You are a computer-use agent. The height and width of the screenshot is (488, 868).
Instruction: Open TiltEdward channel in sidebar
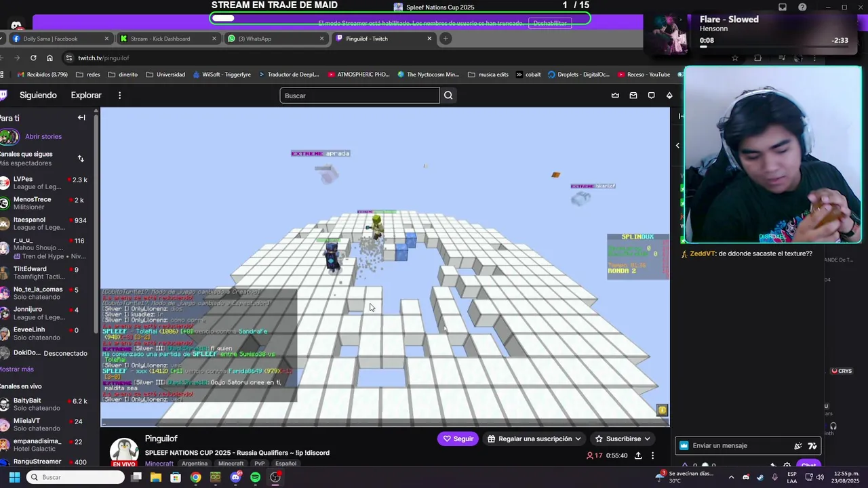click(x=44, y=272)
